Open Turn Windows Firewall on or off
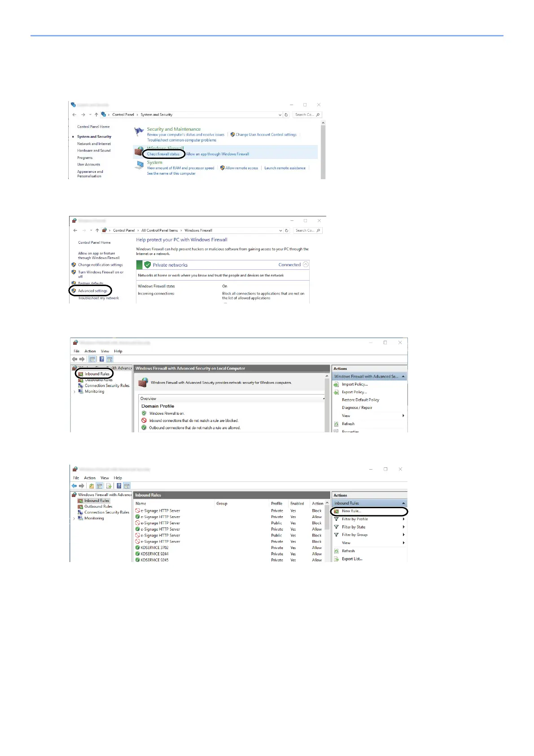This screenshot has height=756, width=534. point(101,274)
